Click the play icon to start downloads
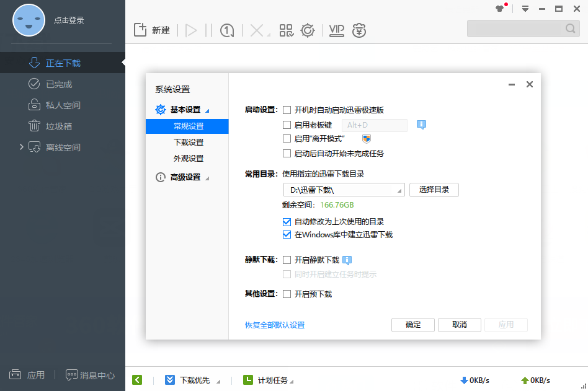588x391 pixels. click(x=192, y=29)
